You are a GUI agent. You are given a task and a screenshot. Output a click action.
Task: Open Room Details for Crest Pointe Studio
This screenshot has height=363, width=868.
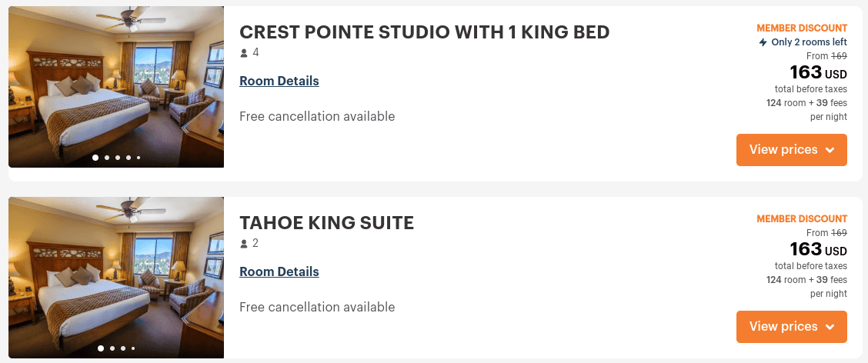(279, 81)
